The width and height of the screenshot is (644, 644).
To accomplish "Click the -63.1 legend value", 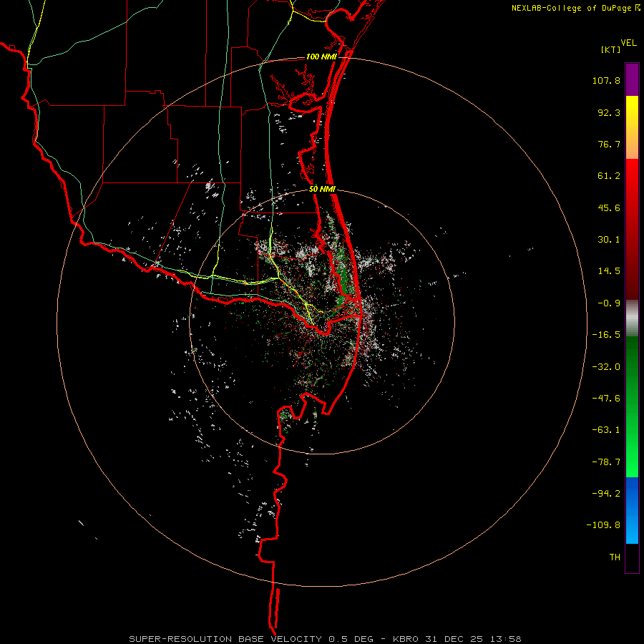I will pyautogui.click(x=606, y=430).
